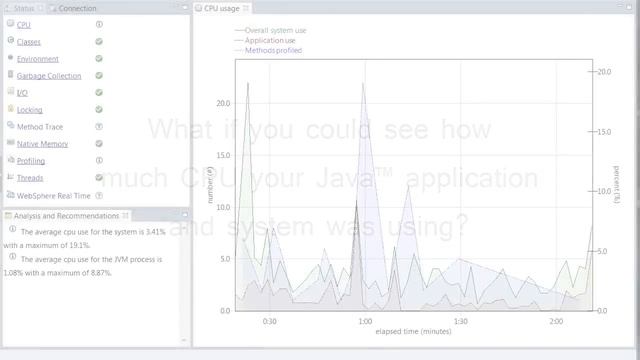Click the 1:30 tick on the time axis
Image resolution: width=640 pixels, height=360 pixels.
click(x=461, y=321)
